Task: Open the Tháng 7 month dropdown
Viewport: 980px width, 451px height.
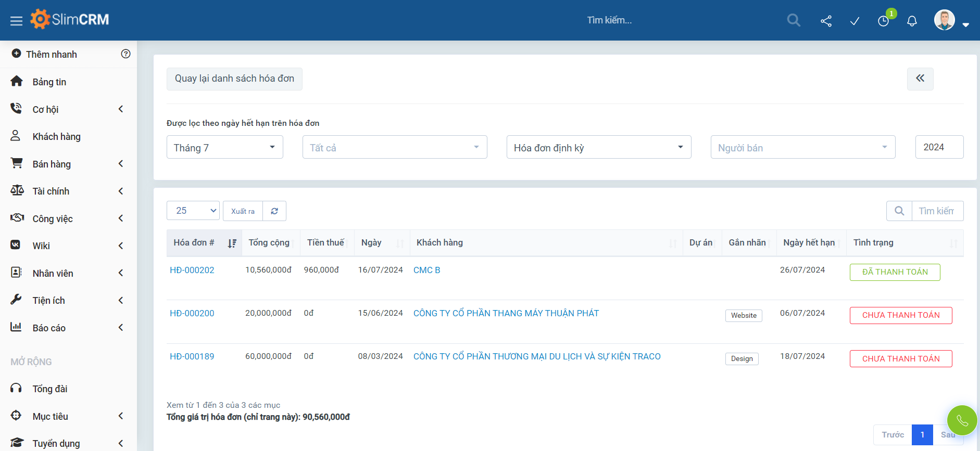Action: click(224, 147)
